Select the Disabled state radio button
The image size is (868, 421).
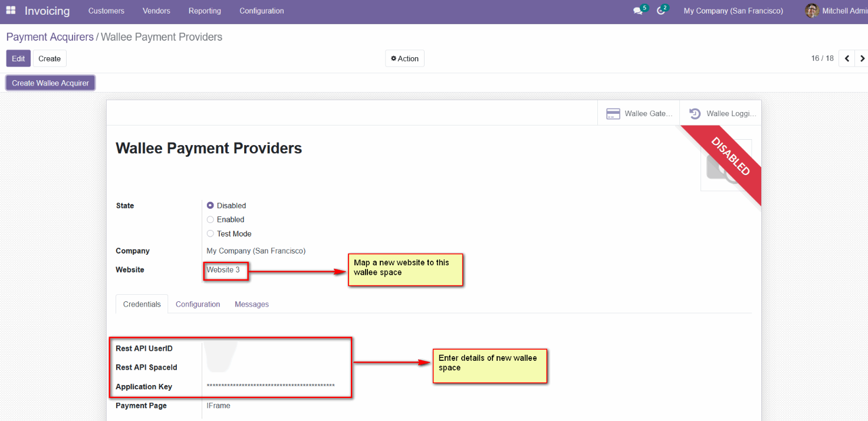pyautogui.click(x=211, y=206)
